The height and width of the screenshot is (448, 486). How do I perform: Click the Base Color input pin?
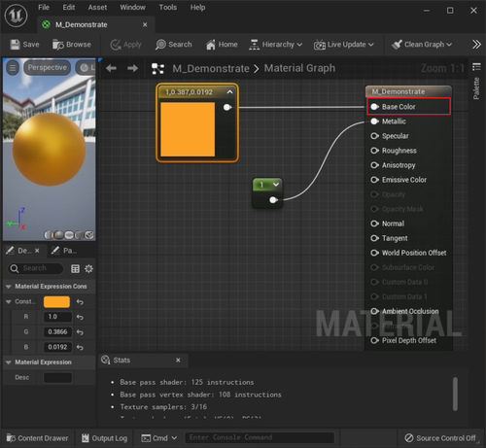(375, 107)
